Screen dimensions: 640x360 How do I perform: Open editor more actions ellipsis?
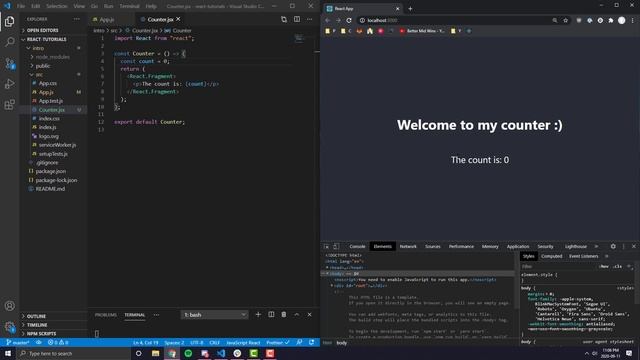pyautogui.click(x=309, y=19)
